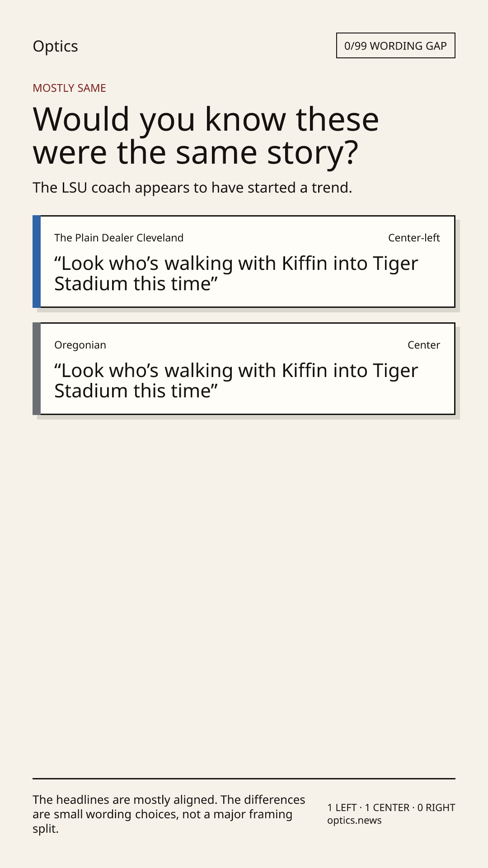Image resolution: width=488 pixels, height=868 pixels.
Task: Open the optics.news link
Action: click(x=354, y=821)
